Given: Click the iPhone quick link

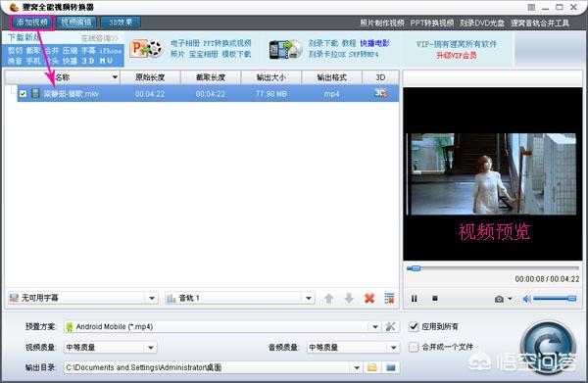Looking at the screenshot, I should (111, 50).
